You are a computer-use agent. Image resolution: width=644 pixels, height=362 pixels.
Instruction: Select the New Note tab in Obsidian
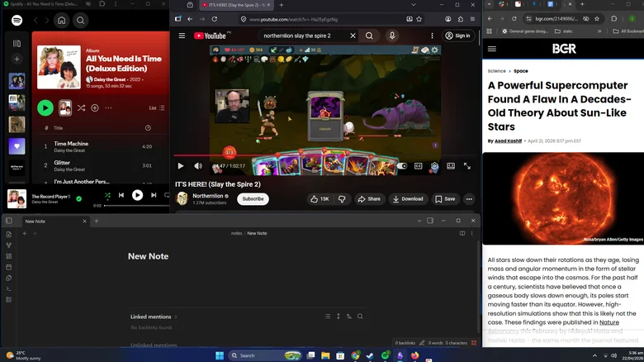(x=54, y=221)
